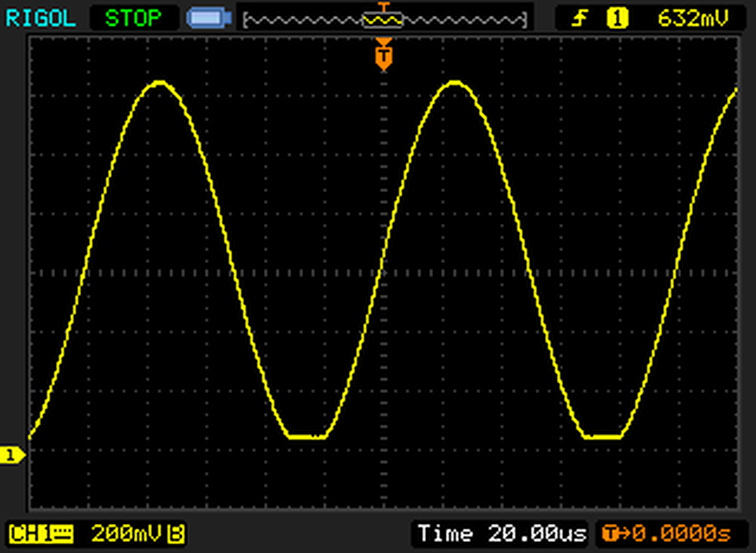
Task: Click the green STOP run status indicator
Action: pos(133,18)
